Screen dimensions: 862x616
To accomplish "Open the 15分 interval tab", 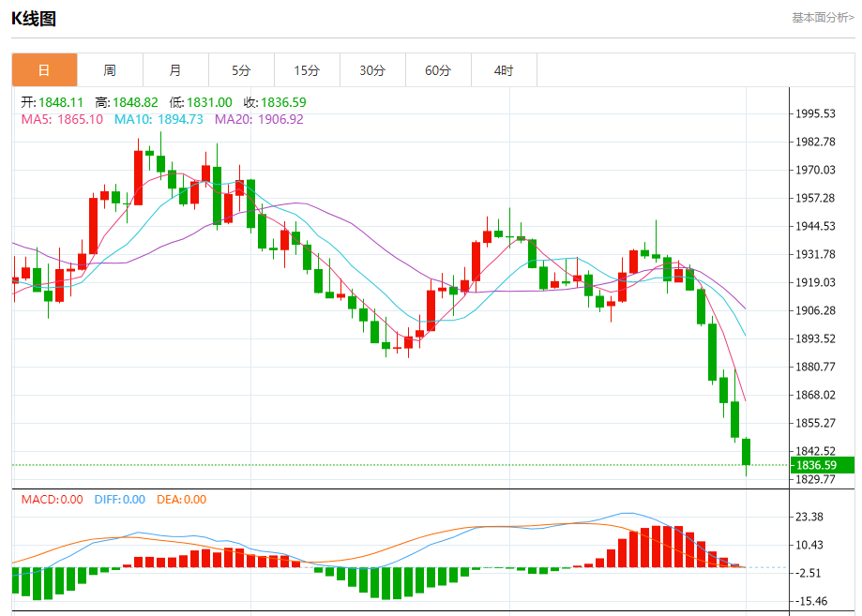I will (307, 70).
